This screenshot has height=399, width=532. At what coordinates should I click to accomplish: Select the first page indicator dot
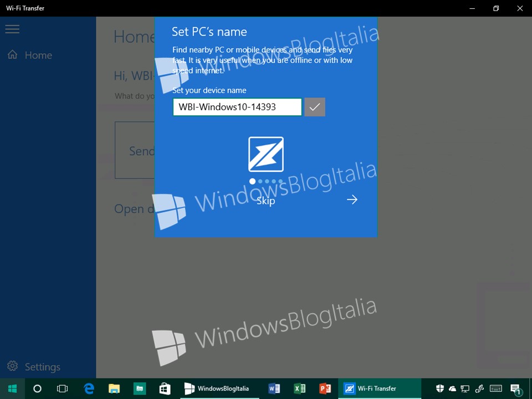pos(253,182)
